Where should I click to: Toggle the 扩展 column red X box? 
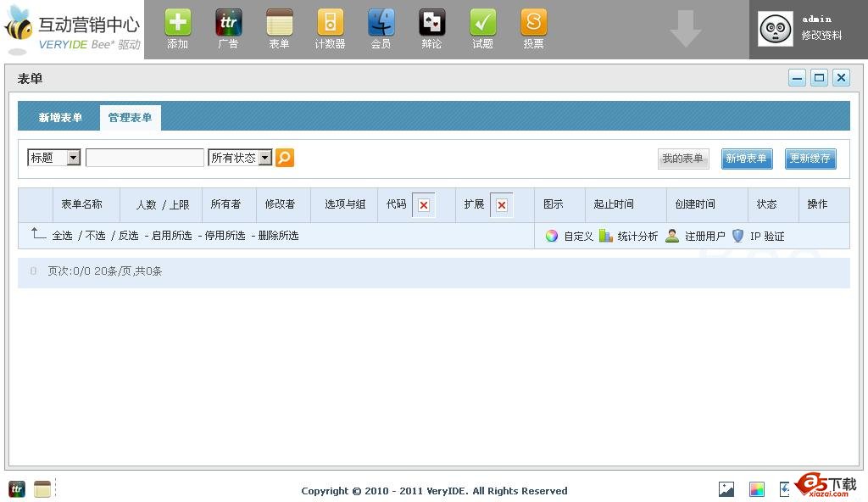[x=502, y=205]
